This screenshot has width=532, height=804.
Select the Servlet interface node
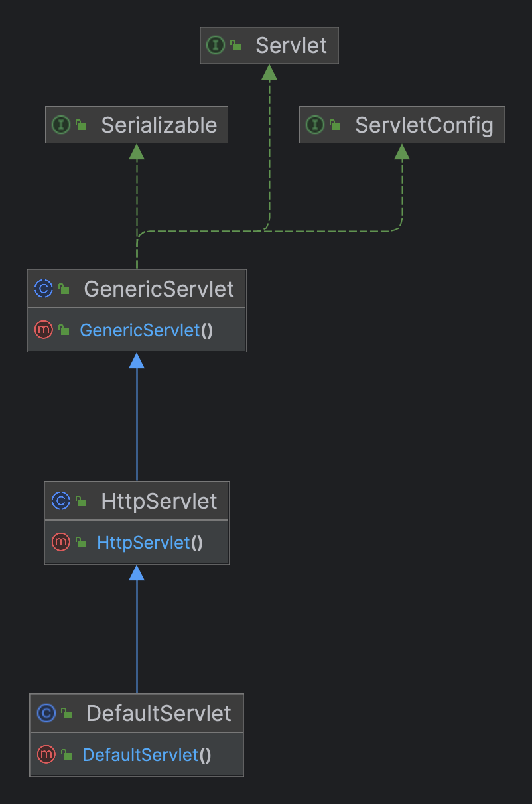coord(269,45)
